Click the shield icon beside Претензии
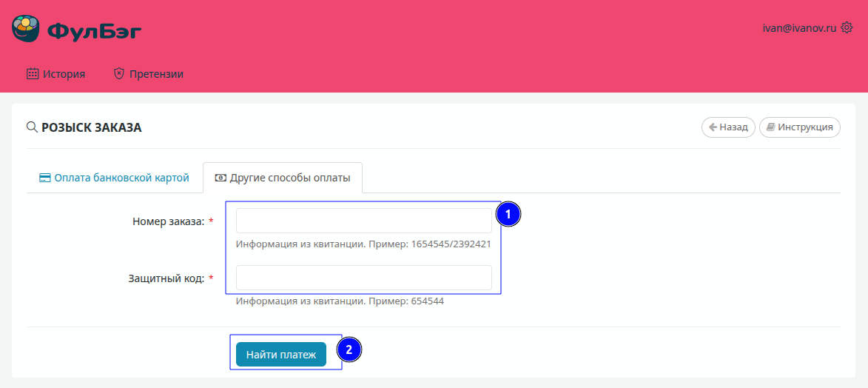This screenshot has width=868, height=388. [x=119, y=74]
